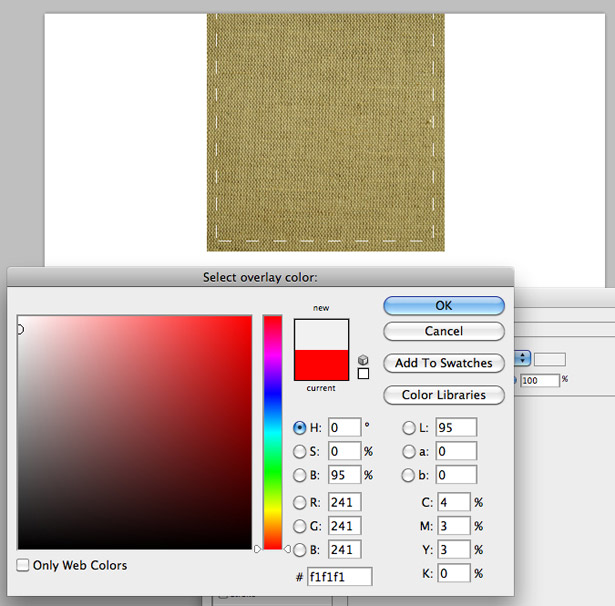Click Add To Swatches button
Image resolution: width=615 pixels, height=606 pixels.
(x=444, y=363)
